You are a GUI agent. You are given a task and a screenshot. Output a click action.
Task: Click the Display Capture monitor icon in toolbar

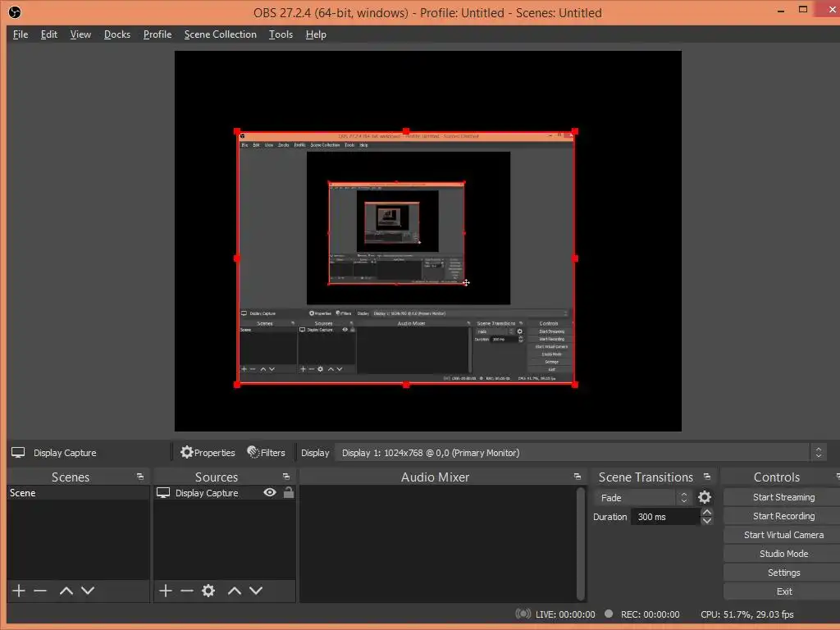[x=18, y=453]
